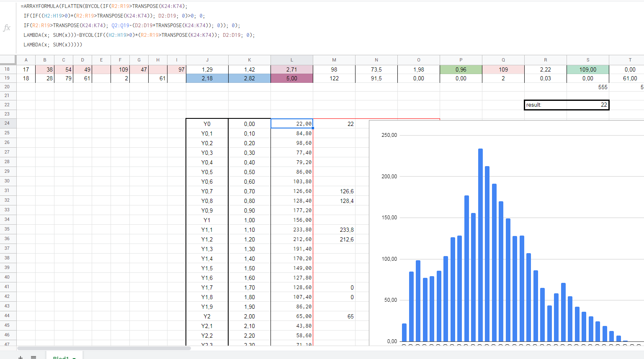Click the green 0,96 cell

(461, 69)
